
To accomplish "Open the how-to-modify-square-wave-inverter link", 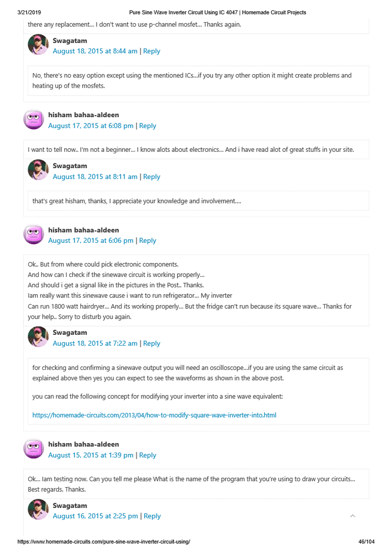I will [x=154, y=415].
